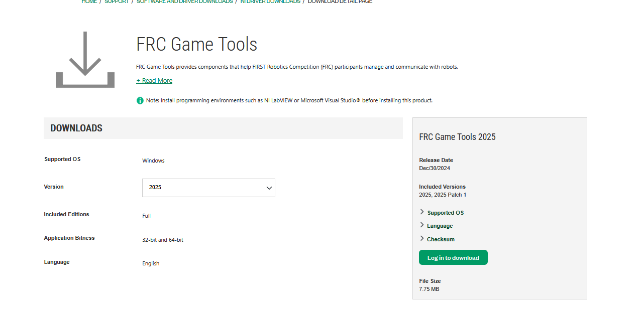This screenshot has height=309, width=644.
Task: Click the FRC Game Tools page heading
Action: point(196,45)
